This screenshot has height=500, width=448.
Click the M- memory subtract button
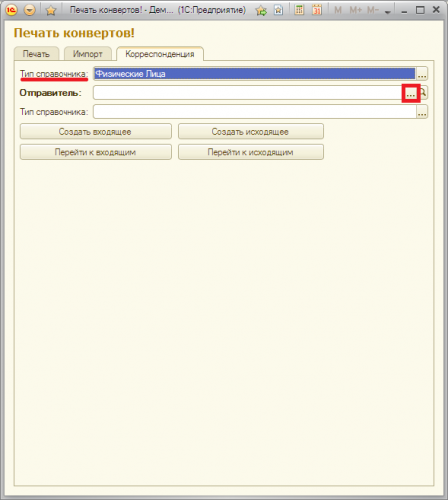click(373, 10)
